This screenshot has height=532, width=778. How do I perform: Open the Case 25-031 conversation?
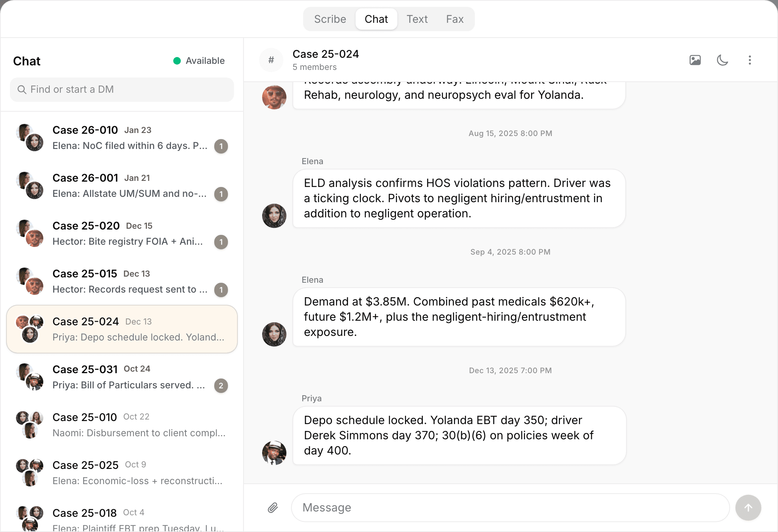click(122, 377)
